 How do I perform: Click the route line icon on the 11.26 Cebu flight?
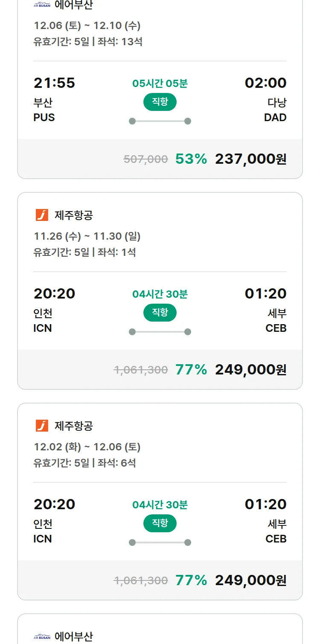pyautogui.click(x=160, y=332)
